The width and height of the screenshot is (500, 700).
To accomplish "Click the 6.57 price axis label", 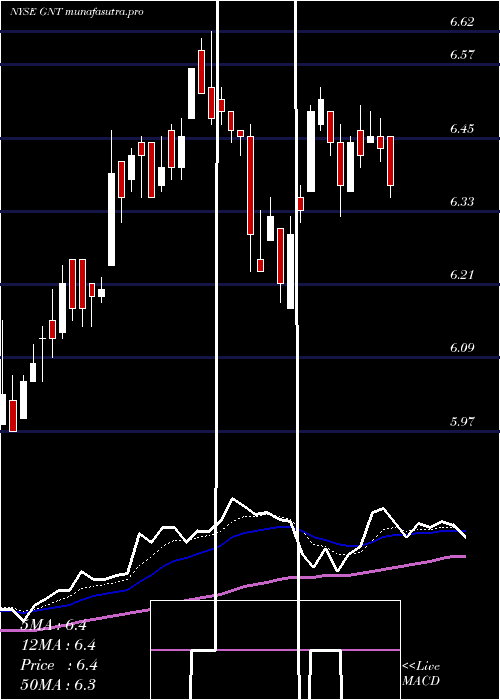I will [462, 55].
